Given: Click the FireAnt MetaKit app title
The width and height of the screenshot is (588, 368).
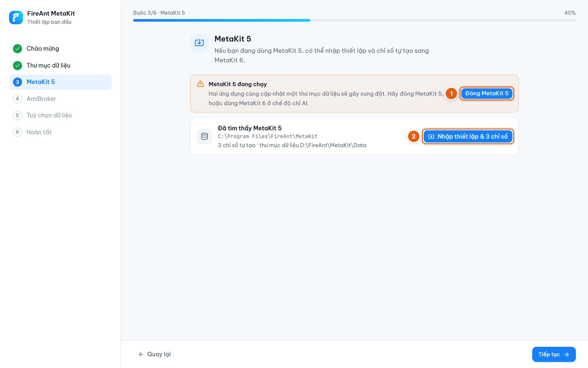Looking at the screenshot, I should (x=51, y=13).
